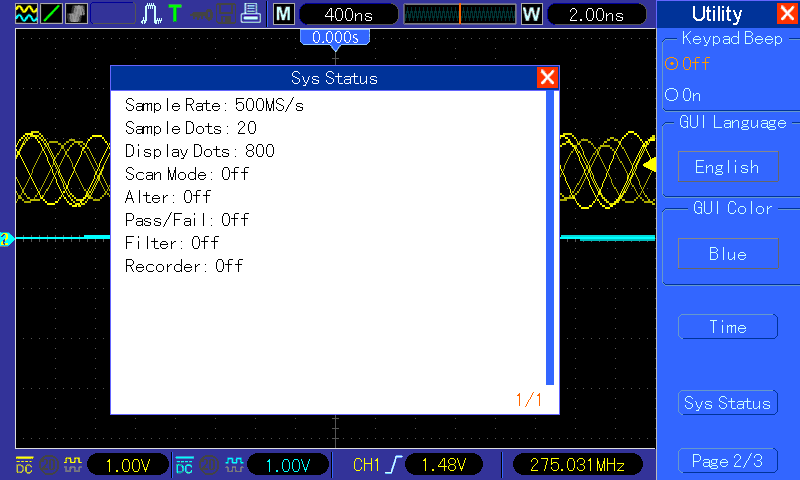Click the CH2 20 bandwidth limit icon
Viewport: 800px width, 480px height.
coord(209,465)
